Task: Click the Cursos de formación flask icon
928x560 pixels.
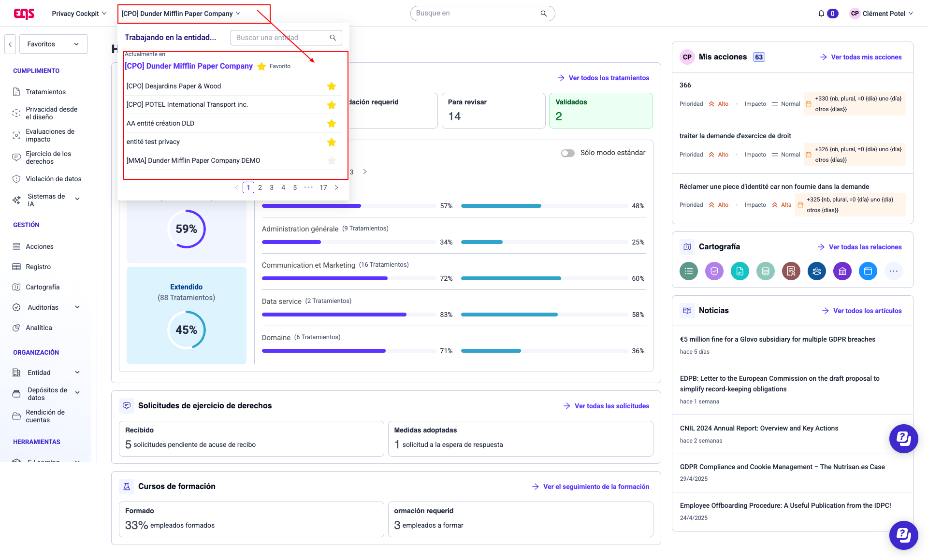Action: (x=127, y=487)
